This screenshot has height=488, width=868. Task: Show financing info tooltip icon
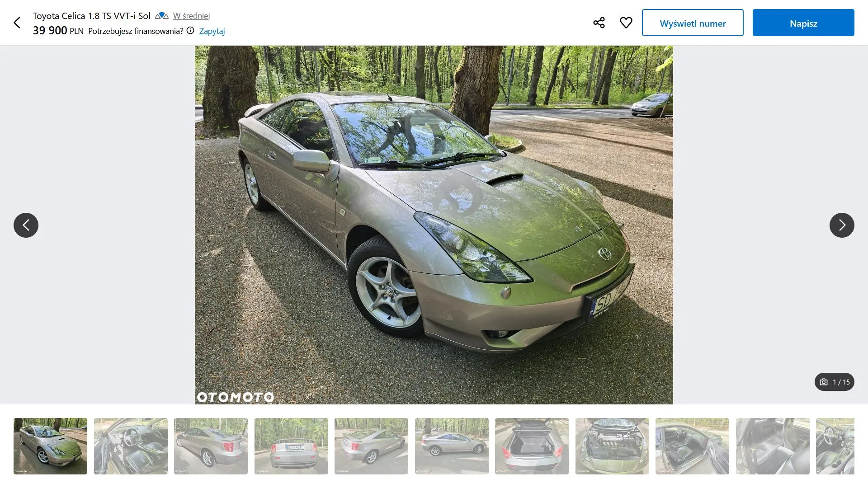point(190,31)
